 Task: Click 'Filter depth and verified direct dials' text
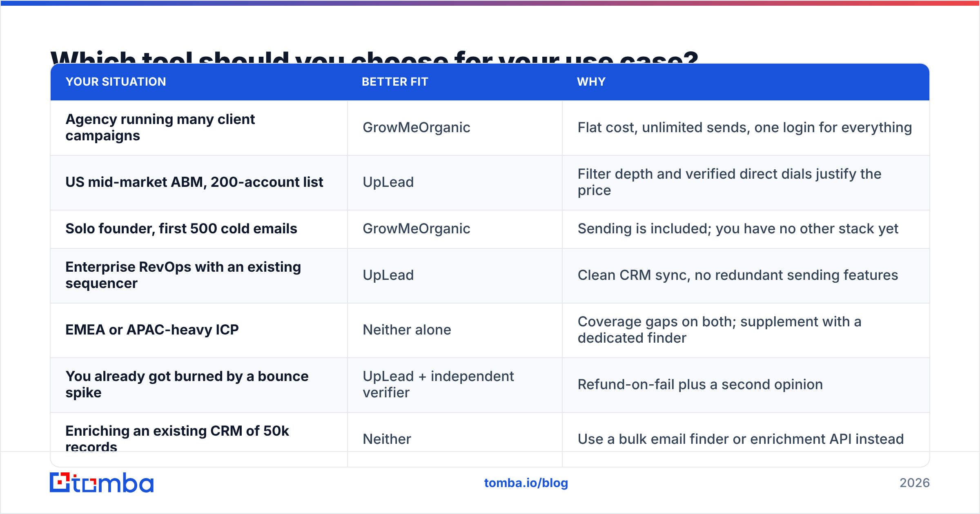point(729,182)
